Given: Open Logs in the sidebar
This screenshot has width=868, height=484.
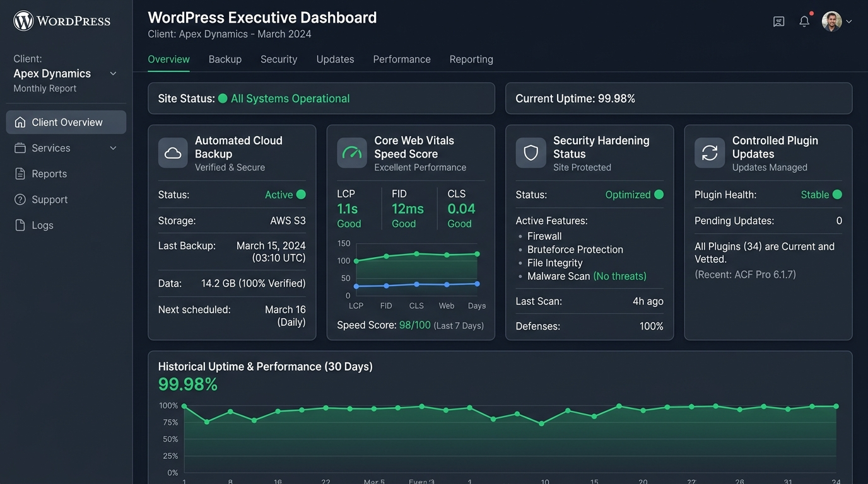Looking at the screenshot, I should click(x=66, y=225).
